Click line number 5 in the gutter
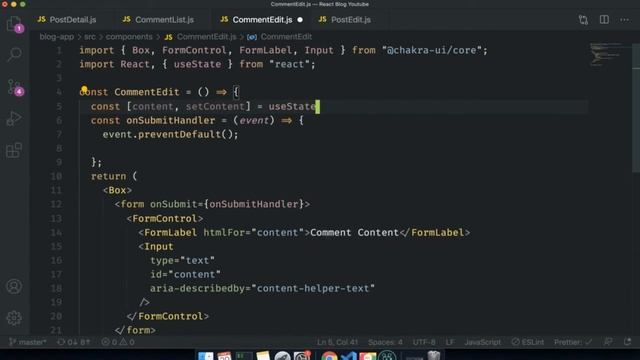The height and width of the screenshot is (360, 640). pyautogui.click(x=59, y=107)
